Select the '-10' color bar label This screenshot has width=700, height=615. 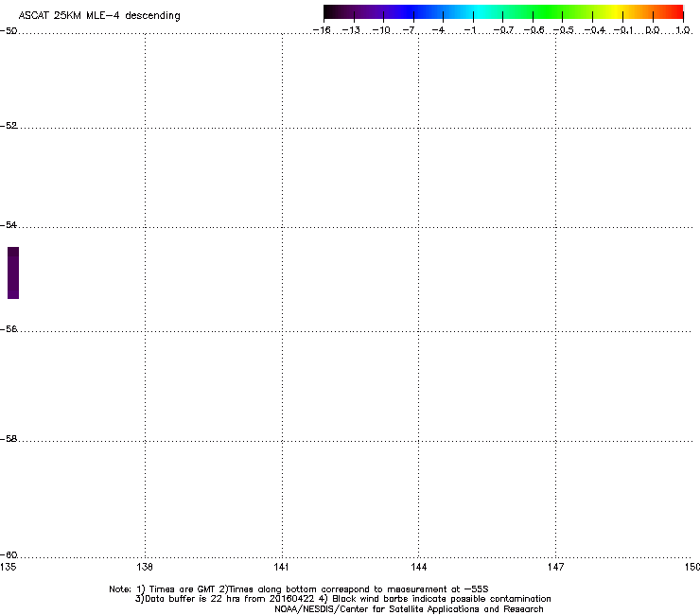point(381,30)
